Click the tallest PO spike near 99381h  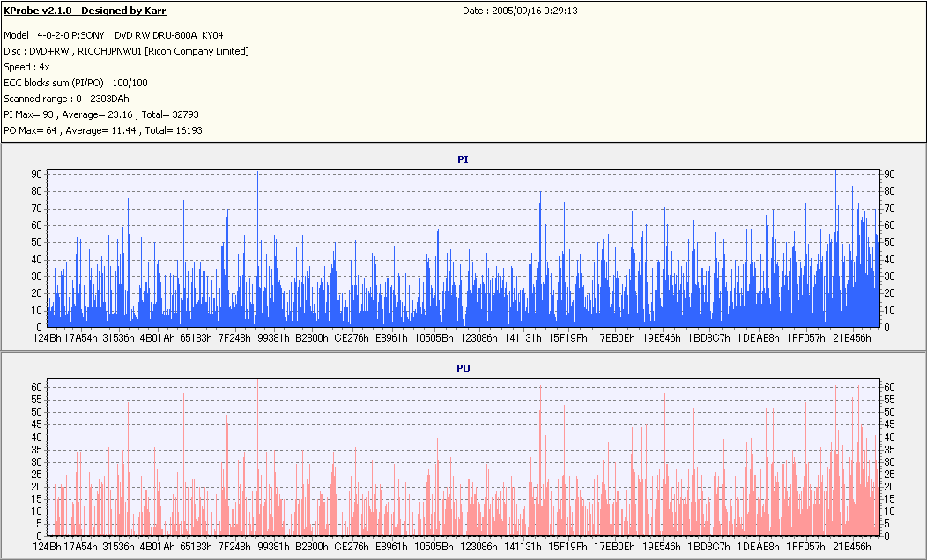coord(258,457)
